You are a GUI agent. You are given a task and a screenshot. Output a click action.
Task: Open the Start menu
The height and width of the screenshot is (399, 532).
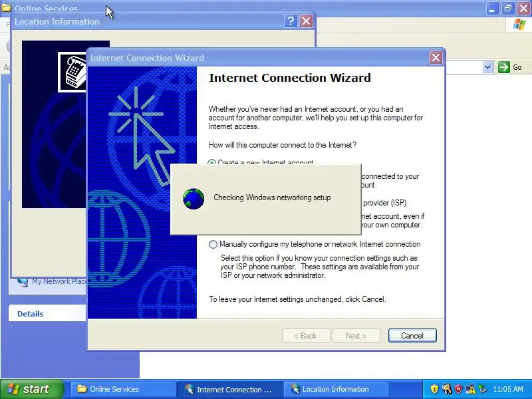point(31,389)
